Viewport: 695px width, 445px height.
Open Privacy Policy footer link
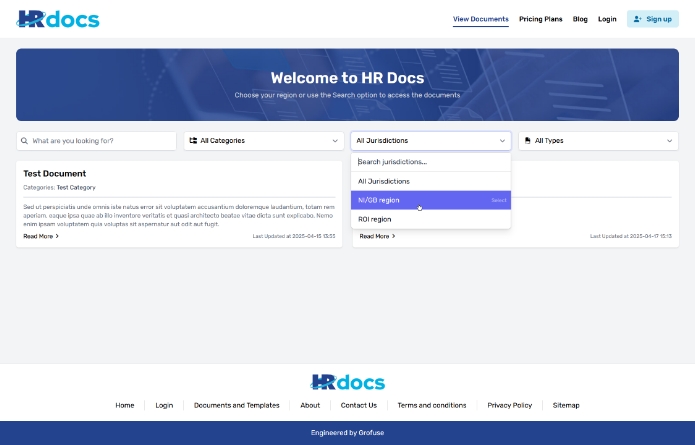point(509,405)
